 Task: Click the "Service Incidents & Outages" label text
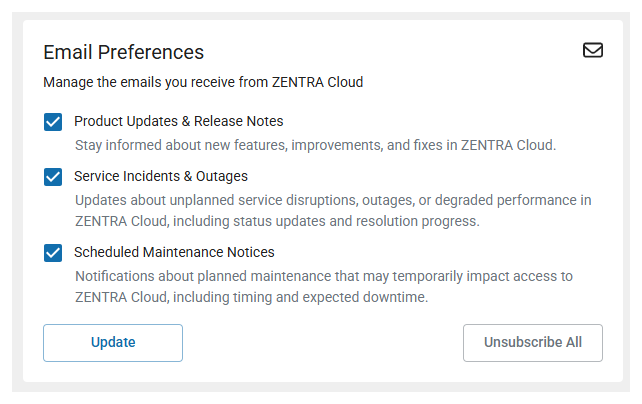[161, 176]
